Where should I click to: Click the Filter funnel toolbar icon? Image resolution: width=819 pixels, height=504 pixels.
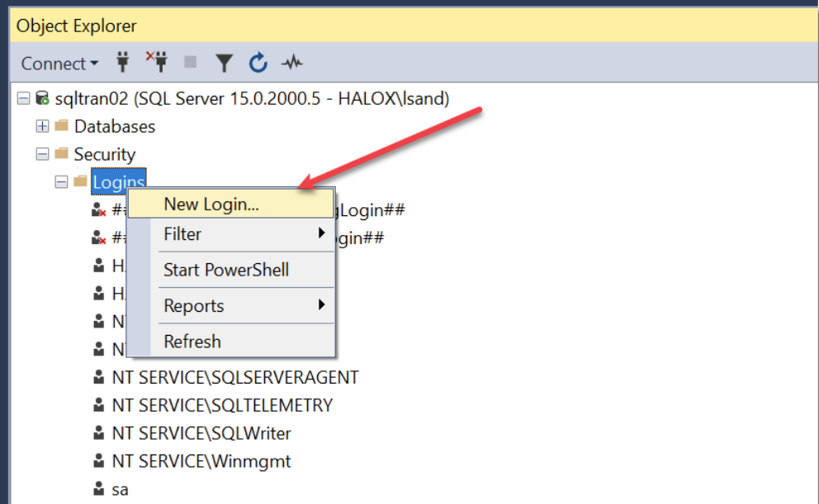(224, 64)
